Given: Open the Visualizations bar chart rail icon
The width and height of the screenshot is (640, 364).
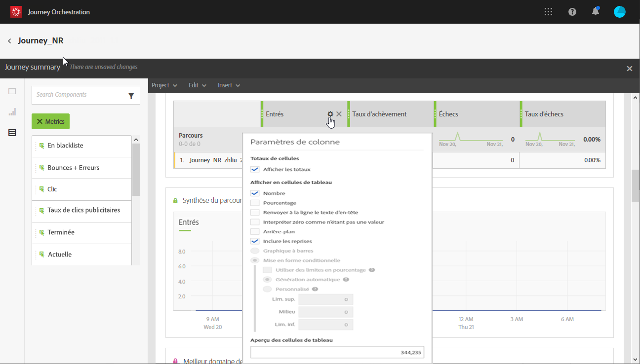Looking at the screenshot, I should point(12,112).
